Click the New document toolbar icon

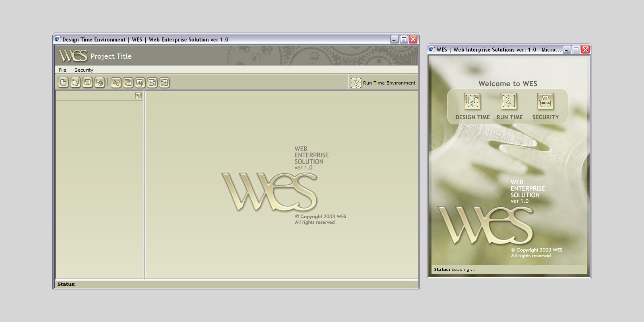coord(63,83)
